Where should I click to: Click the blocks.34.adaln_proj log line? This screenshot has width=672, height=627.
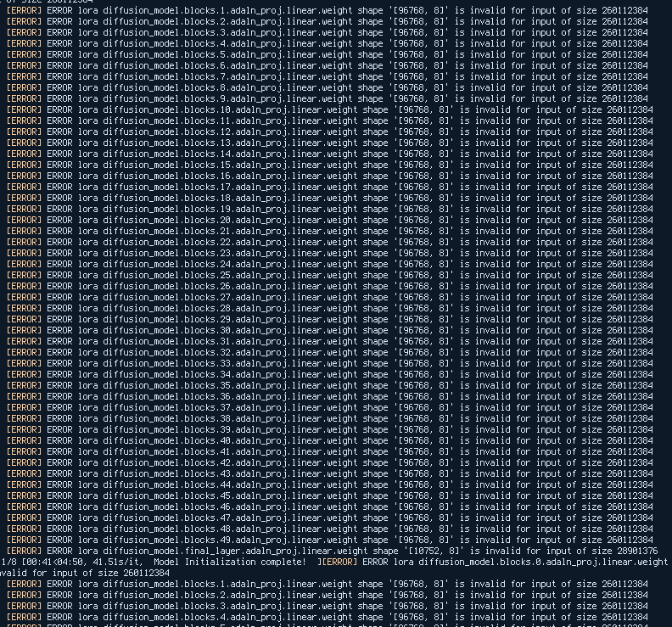(329, 374)
